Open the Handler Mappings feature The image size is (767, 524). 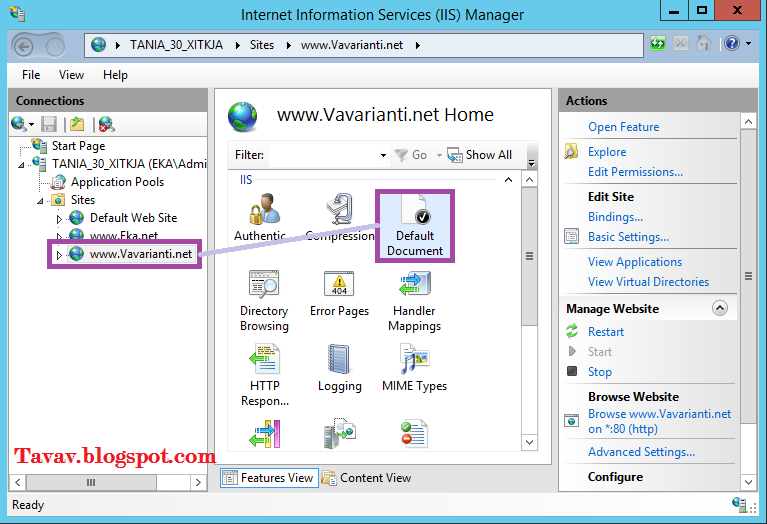[x=415, y=300]
